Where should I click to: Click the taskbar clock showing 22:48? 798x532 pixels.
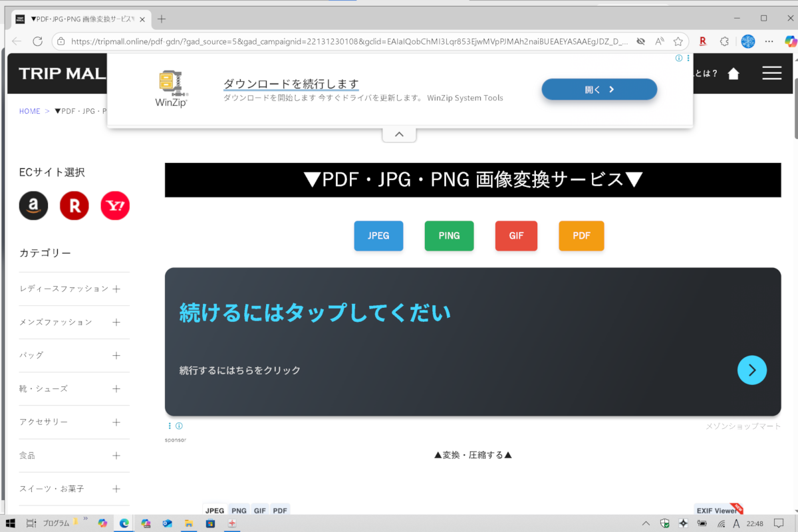click(755, 523)
